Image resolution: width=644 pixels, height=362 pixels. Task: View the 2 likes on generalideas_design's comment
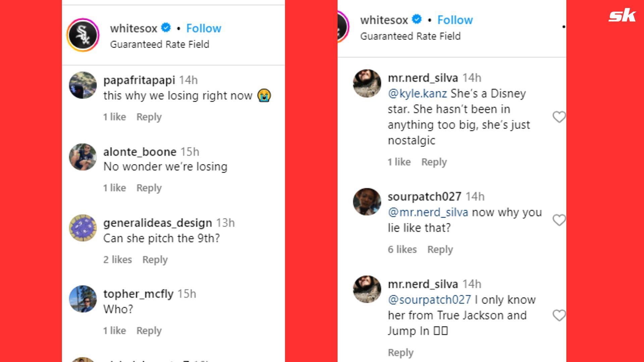coord(117,260)
